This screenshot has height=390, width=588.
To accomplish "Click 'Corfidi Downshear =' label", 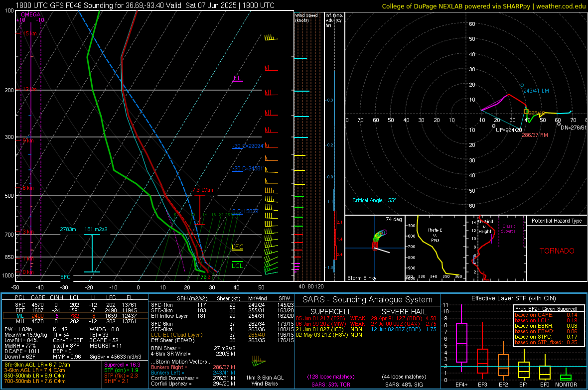I will coord(175,378).
